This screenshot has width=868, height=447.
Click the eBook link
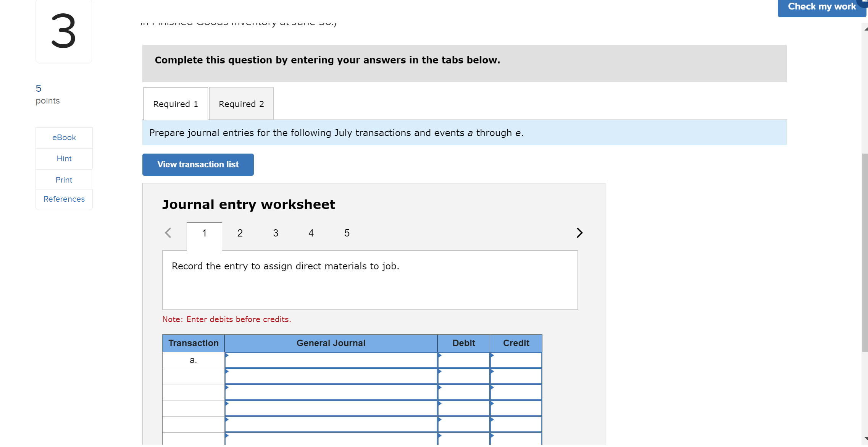point(65,138)
